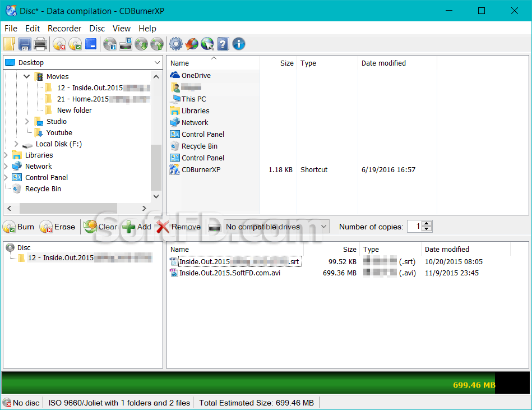Click the folder tree right scroll arrow
Image resolution: width=532 pixels, height=410 pixels.
click(x=144, y=208)
